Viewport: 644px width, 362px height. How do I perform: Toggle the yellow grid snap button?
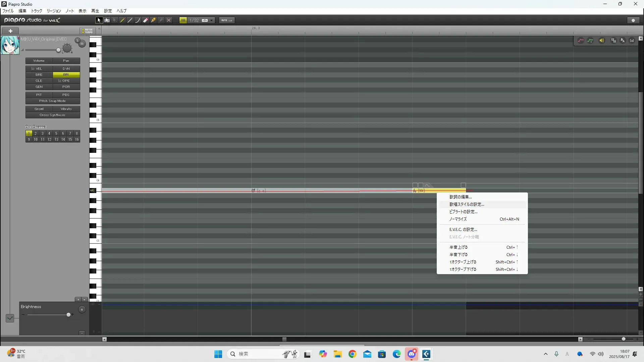tap(183, 20)
